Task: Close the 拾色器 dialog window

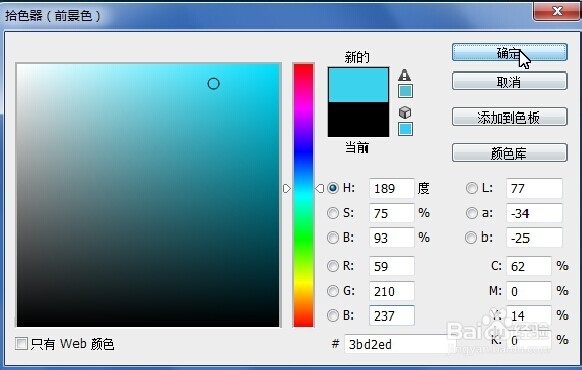Action: click(x=557, y=11)
